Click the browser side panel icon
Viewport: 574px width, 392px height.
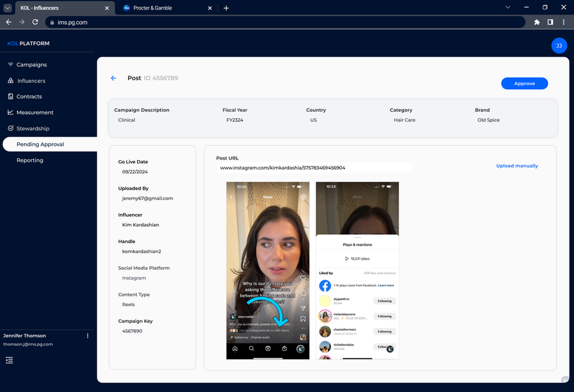[x=550, y=22]
